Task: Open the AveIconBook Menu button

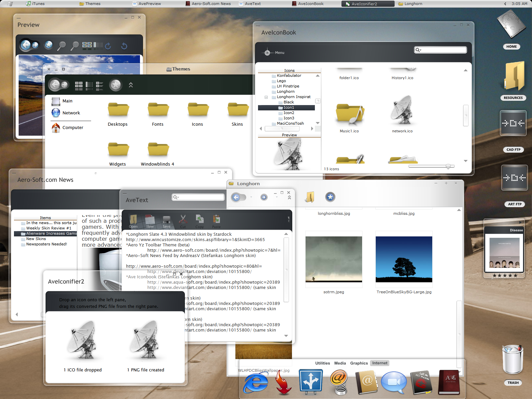Action: (273, 53)
